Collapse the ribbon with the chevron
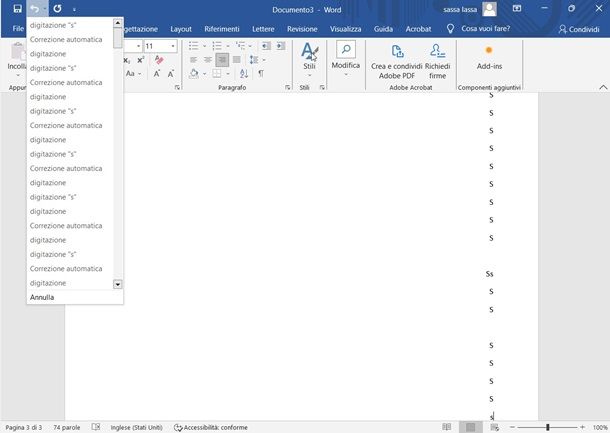Screen dimensions: 610x433 (x=603, y=88)
